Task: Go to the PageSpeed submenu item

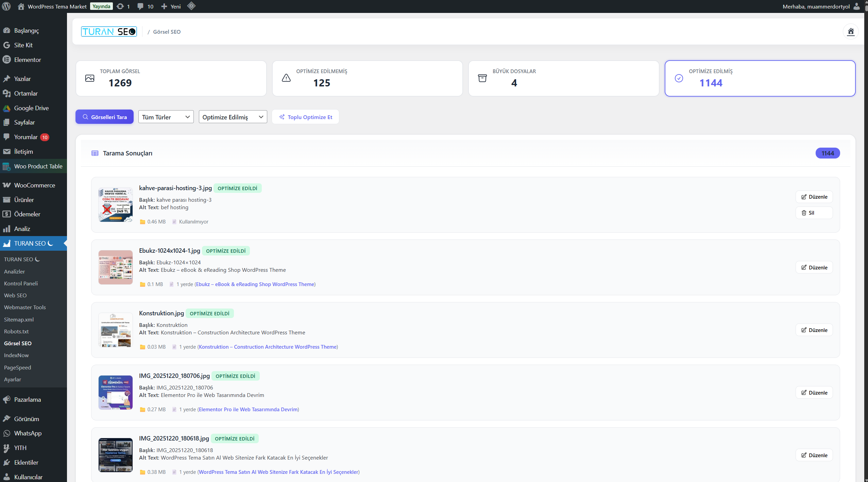Action: (x=17, y=367)
